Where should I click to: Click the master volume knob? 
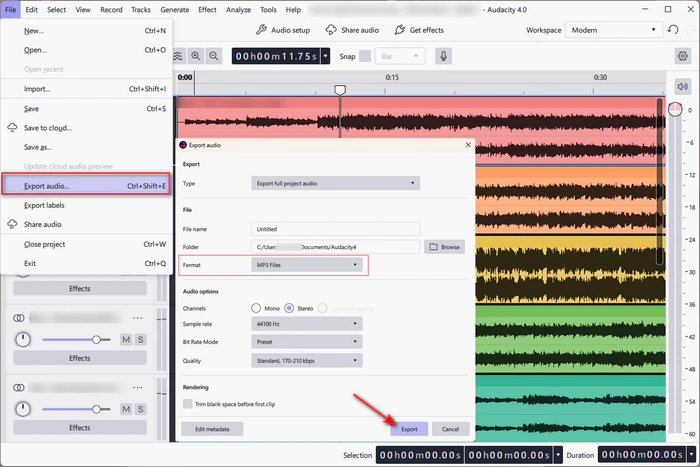[x=675, y=109]
